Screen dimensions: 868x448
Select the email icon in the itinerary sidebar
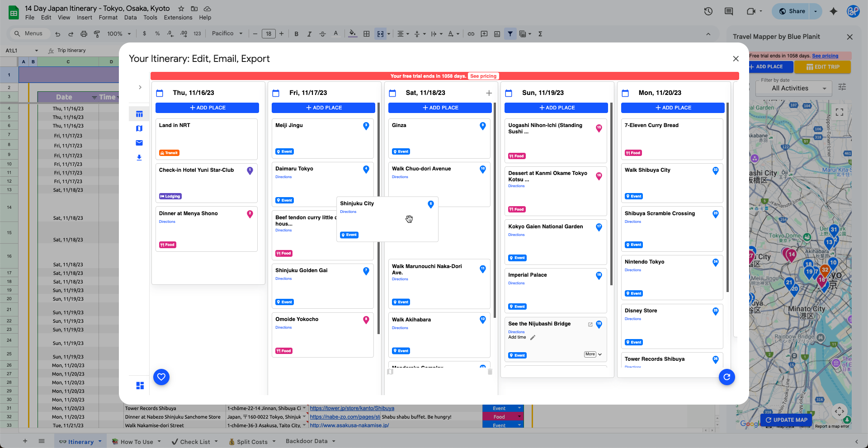139,143
